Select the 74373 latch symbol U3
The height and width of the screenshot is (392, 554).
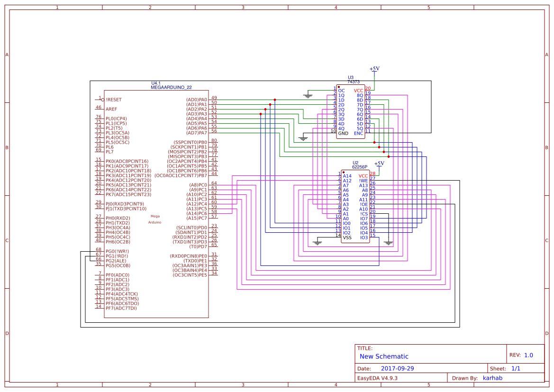coord(351,111)
